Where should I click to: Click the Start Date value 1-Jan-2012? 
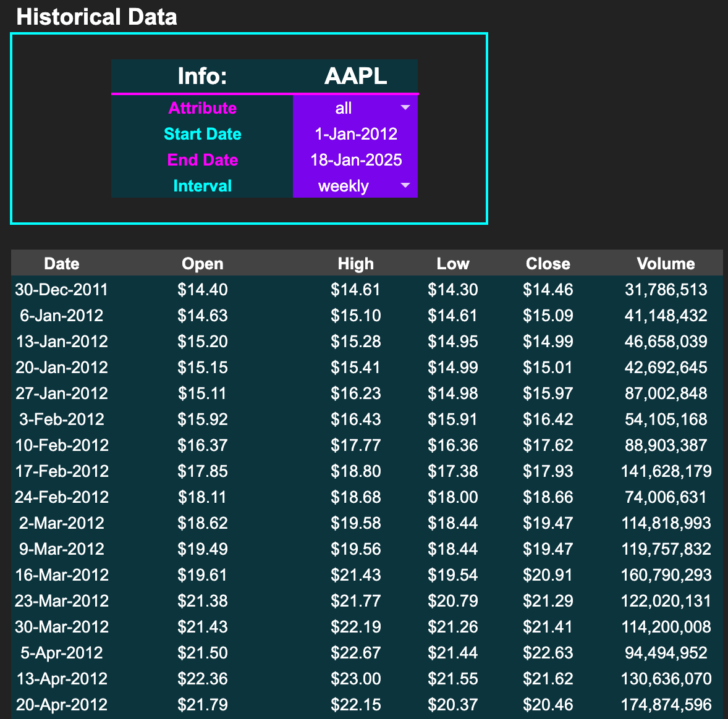(355, 134)
